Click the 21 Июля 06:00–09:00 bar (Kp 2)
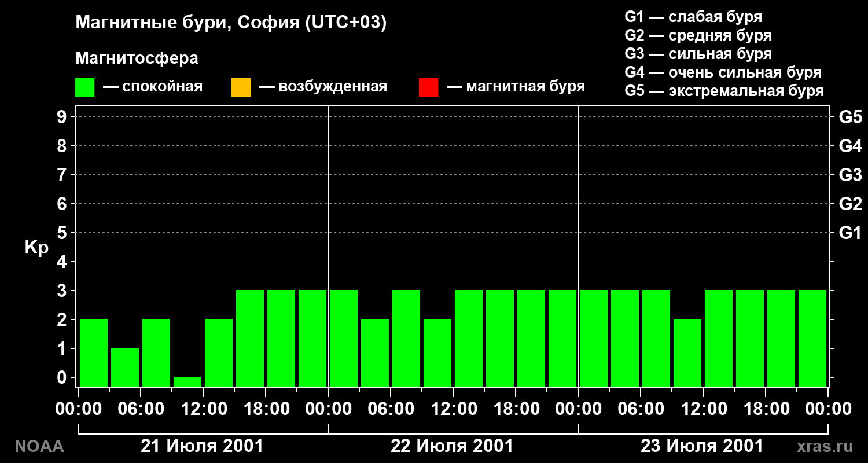The width and height of the screenshot is (868, 463). coord(156,352)
